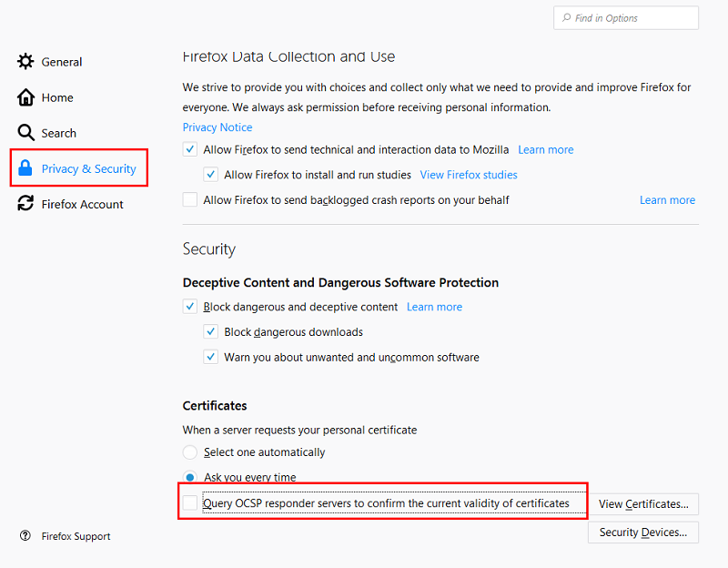Click the magnifier icon in Find in Options
Viewport: 728px width, 568px height.
pos(566,17)
